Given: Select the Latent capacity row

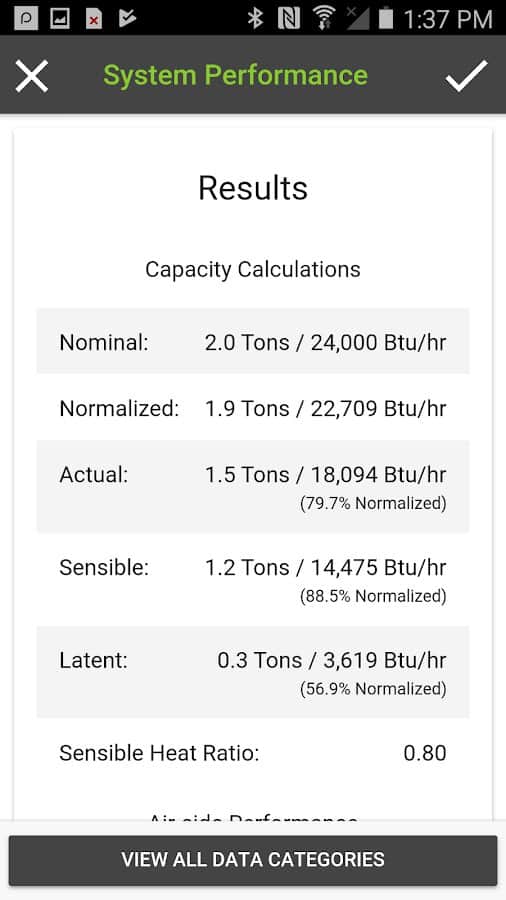Looking at the screenshot, I should [253, 672].
